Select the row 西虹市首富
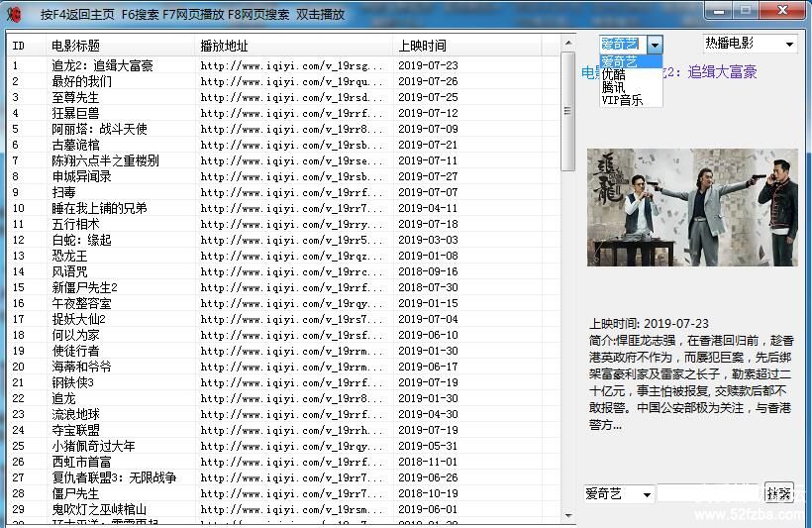The height and width of the screenshot is (528, 812). pos(284,463)
